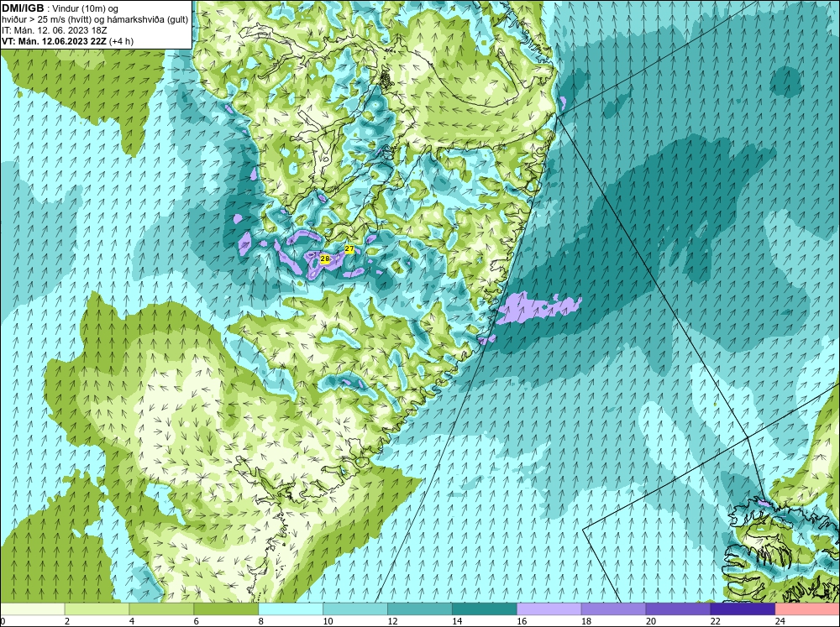The height and width of the screenshot is (627, 840).
Task: Click the legend swatch for 20–22 m/s
Action: coord(678,609)
